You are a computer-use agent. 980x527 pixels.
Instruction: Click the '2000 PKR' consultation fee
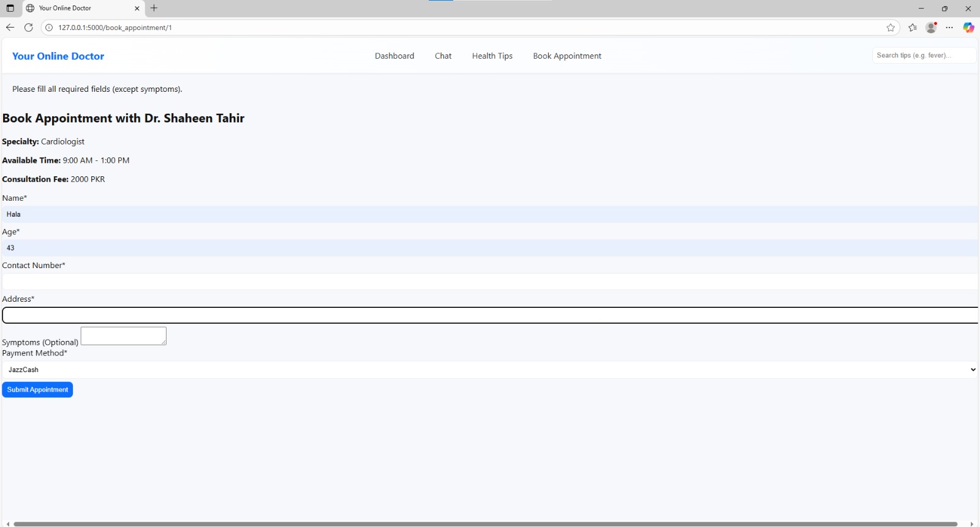(88, 179)
